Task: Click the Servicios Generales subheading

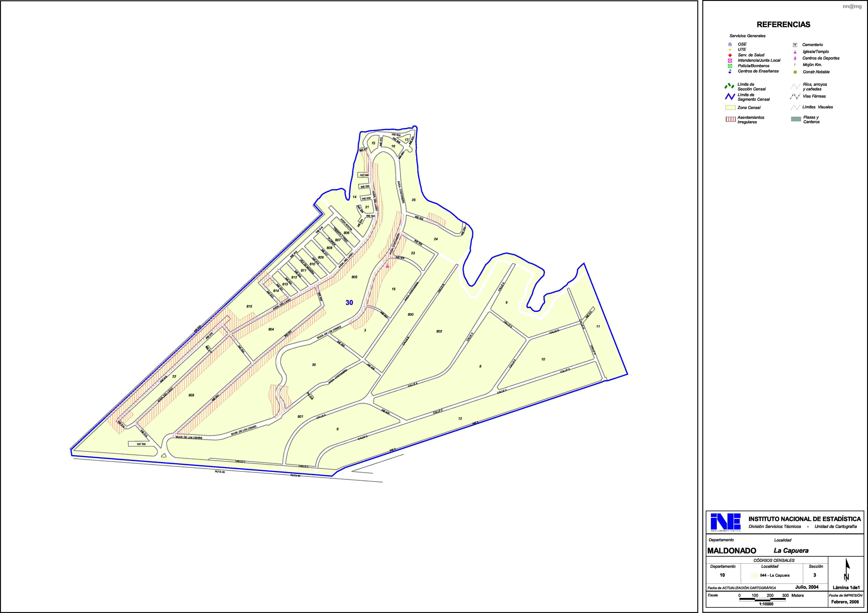Action: [x=747, y=36]
